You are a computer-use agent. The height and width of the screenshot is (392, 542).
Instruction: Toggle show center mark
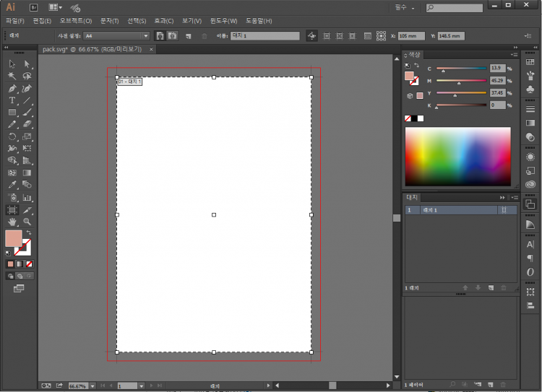click(327, 35)
